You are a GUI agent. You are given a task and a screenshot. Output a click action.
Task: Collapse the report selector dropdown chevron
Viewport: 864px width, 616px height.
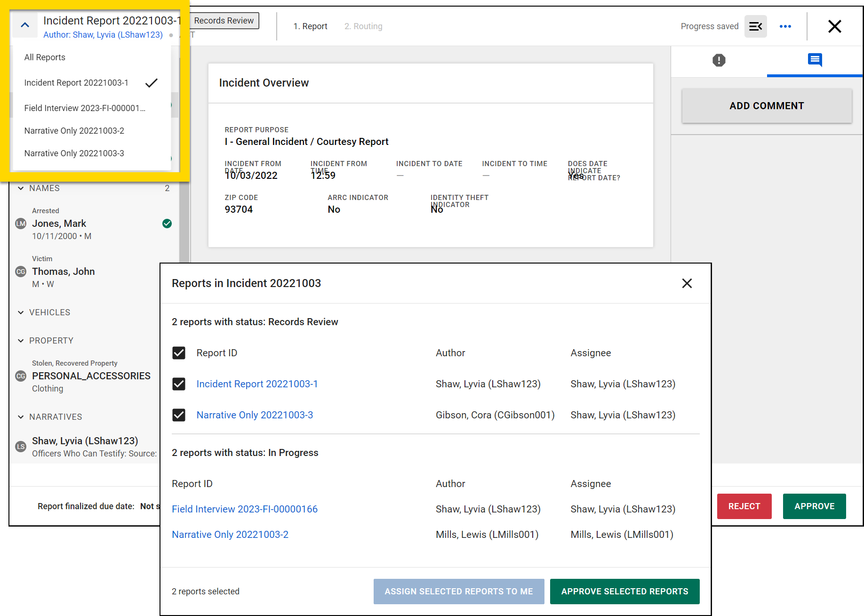point(24,25)
